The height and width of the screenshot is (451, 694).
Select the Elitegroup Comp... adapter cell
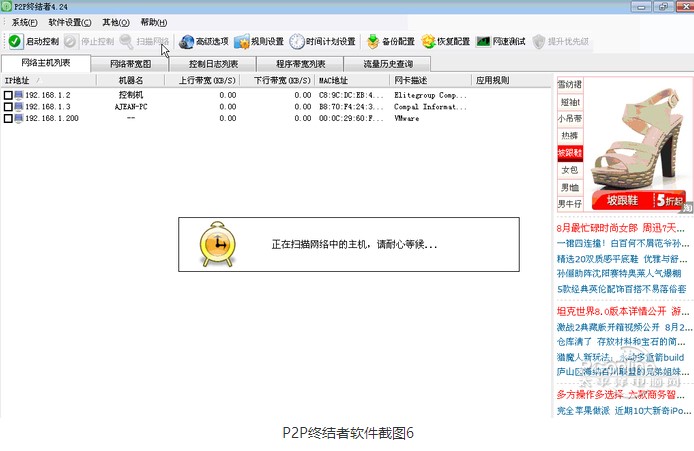click(x=430, y=95)
